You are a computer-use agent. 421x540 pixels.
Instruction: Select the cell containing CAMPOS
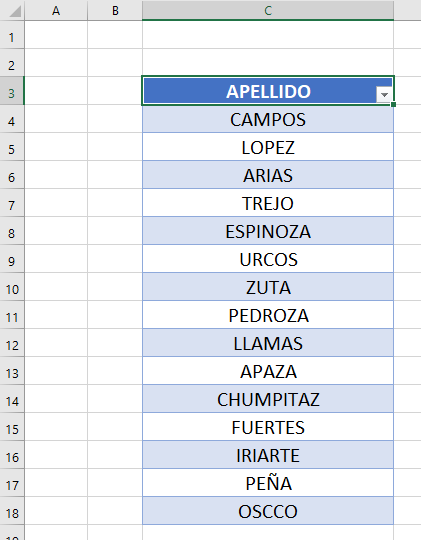pyautogui.click(x=268, y=119)
